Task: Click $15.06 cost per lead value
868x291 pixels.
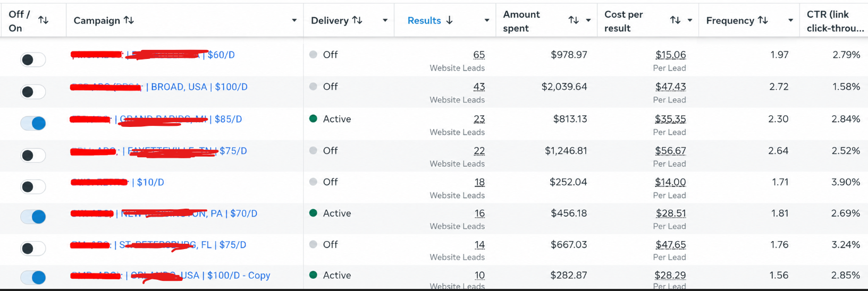Action: (x=670, y=55)
